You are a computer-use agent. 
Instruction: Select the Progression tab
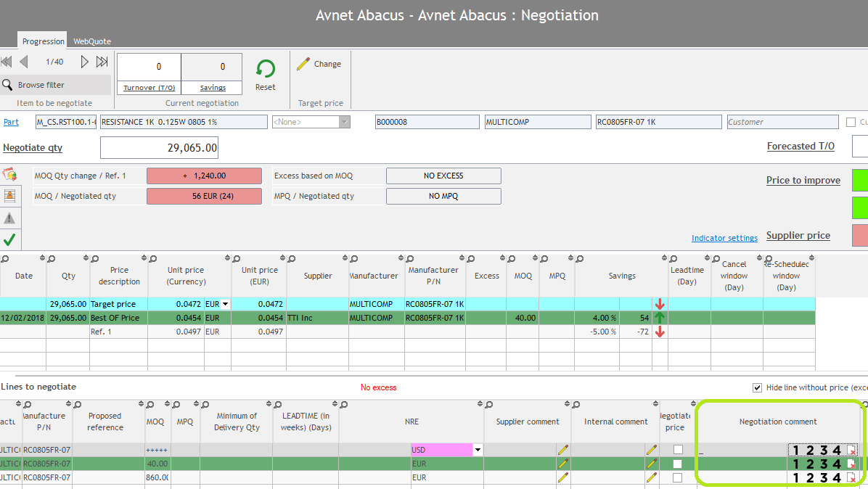pos(44,41)
